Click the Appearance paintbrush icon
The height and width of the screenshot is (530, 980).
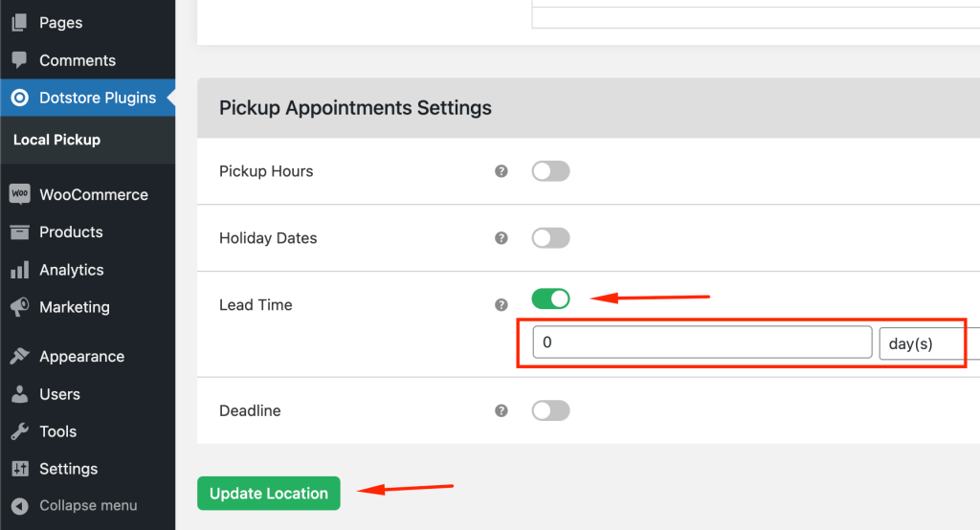click(19, 357)
